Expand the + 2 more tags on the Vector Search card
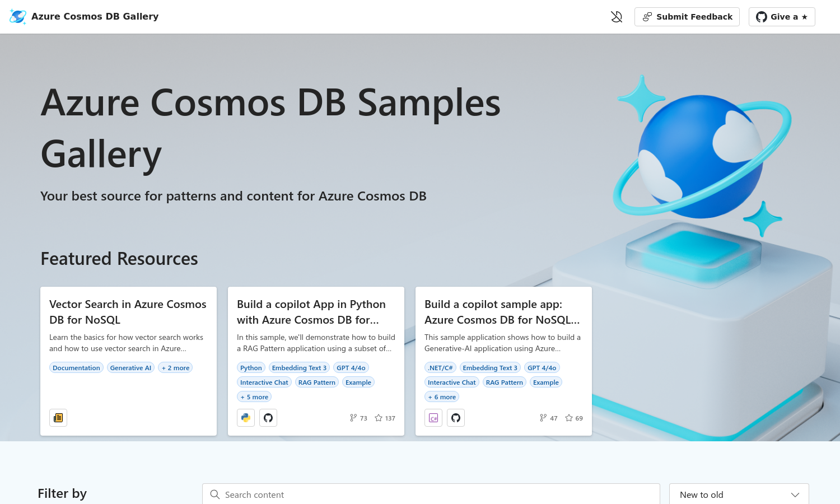 coord(175,367)
